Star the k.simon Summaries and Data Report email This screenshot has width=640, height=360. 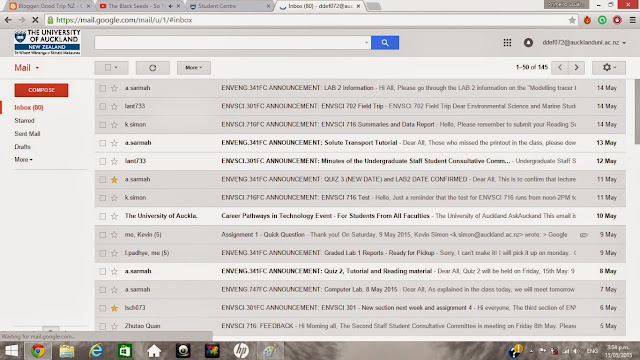pos(114,124)
